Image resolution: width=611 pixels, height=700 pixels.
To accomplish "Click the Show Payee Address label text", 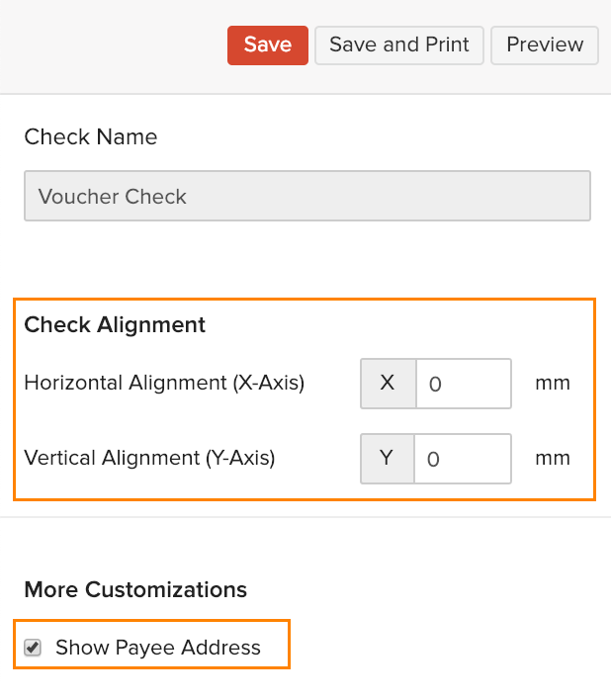I will [158, 648].
